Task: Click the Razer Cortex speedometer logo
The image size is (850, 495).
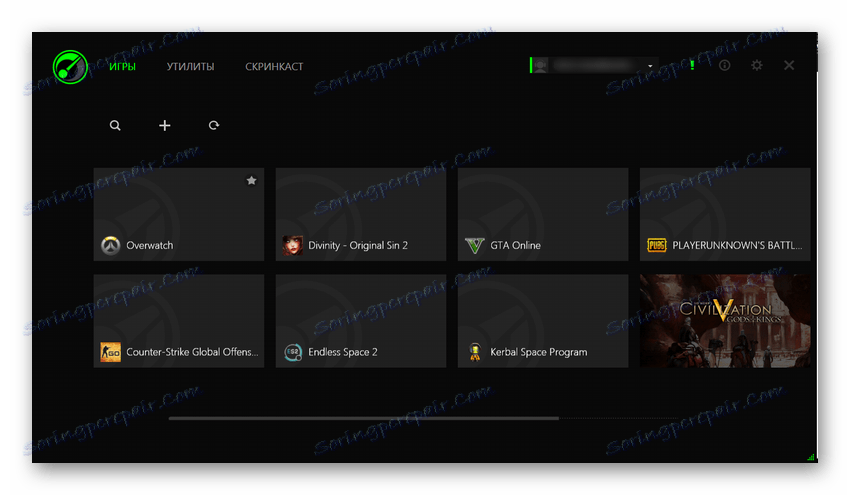Action: pos(70,67)
